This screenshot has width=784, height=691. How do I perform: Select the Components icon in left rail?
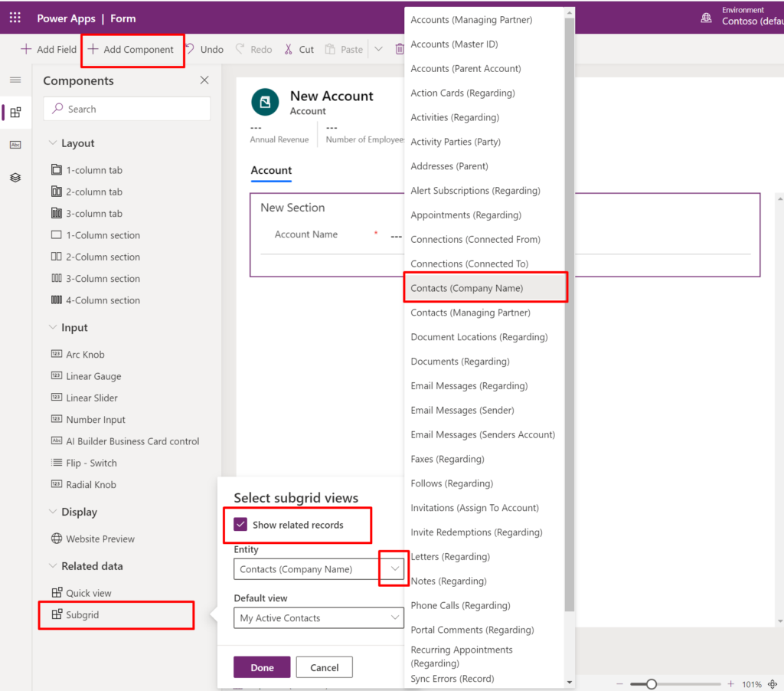[x=15, y=112]
